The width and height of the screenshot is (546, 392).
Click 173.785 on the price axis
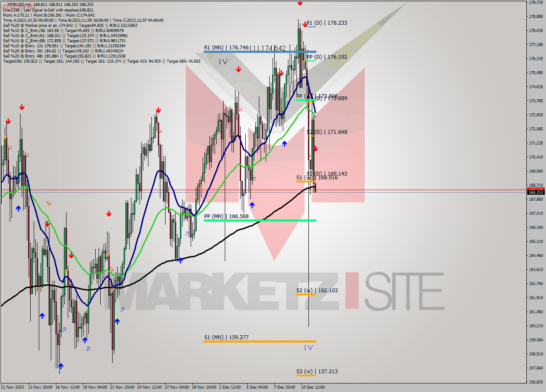536,101
